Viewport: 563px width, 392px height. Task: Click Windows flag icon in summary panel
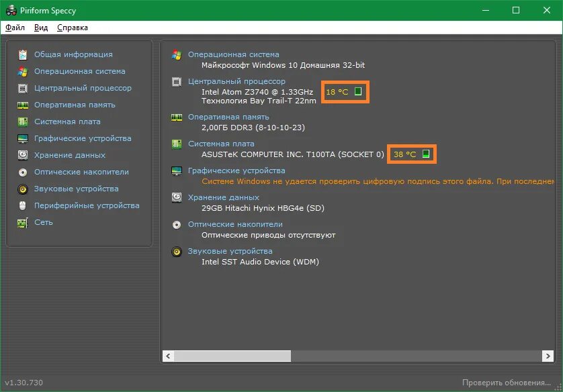coord(177,55)
